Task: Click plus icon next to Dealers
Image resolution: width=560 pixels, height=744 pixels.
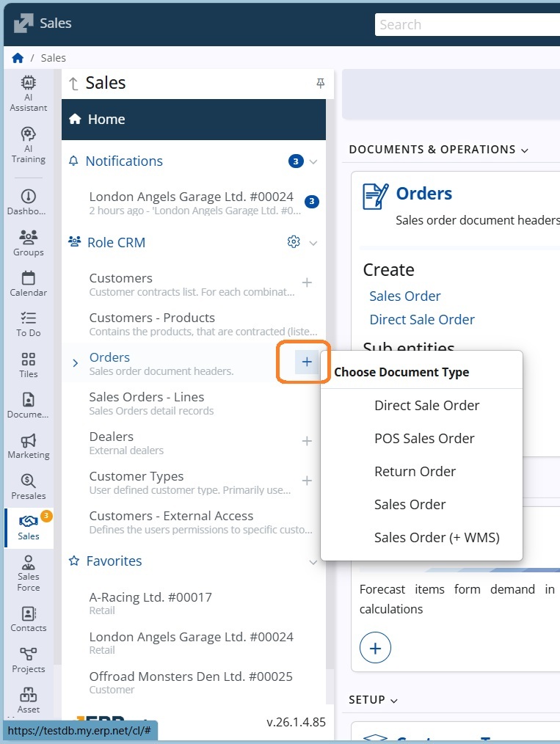Action: pos(307,441)
